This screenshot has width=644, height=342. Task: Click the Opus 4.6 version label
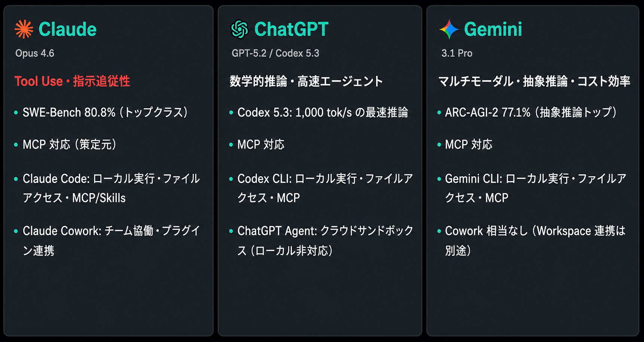35,54
